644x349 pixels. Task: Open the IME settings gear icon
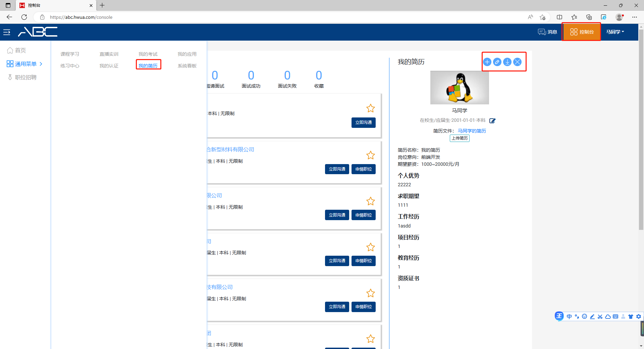click(639, 316)
